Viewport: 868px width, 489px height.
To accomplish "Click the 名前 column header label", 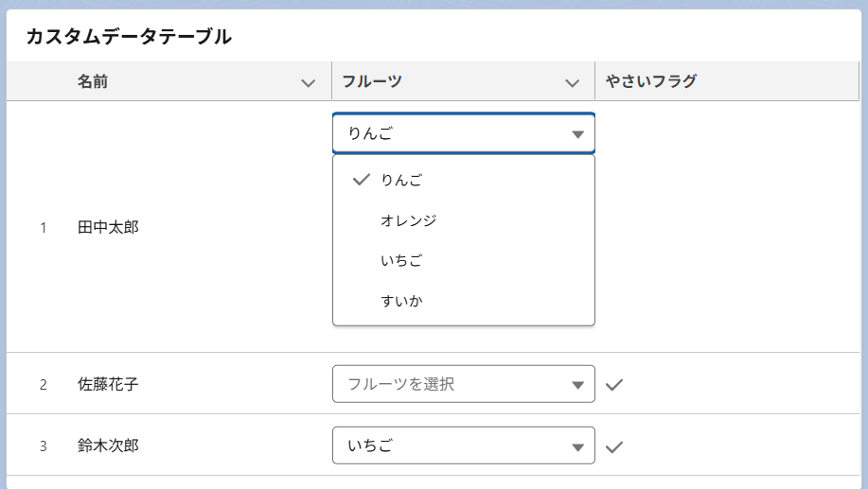I will [x=93, y=81].
